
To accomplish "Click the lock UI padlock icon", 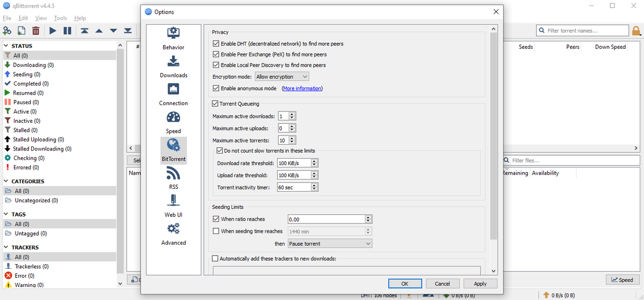I will [635, 31].
